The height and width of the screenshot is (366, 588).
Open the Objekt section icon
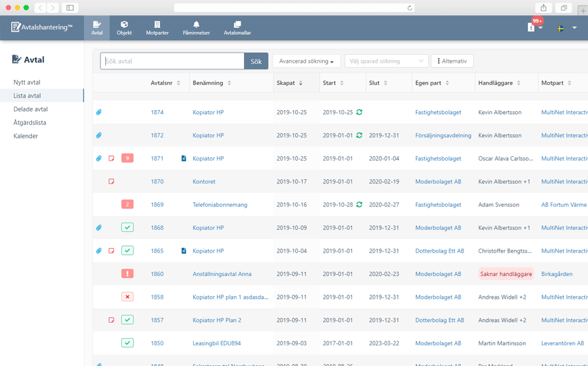tap(124, 25)
